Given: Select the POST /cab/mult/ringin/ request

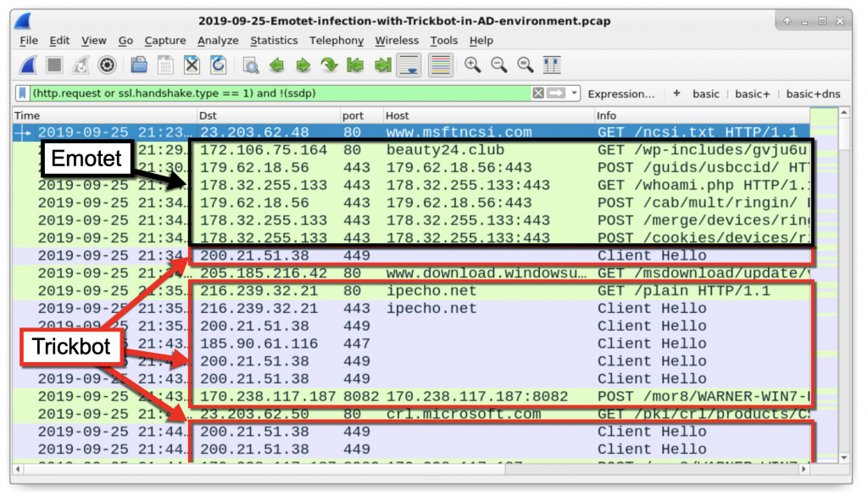Looking at the screenshot, I should 703,203.
